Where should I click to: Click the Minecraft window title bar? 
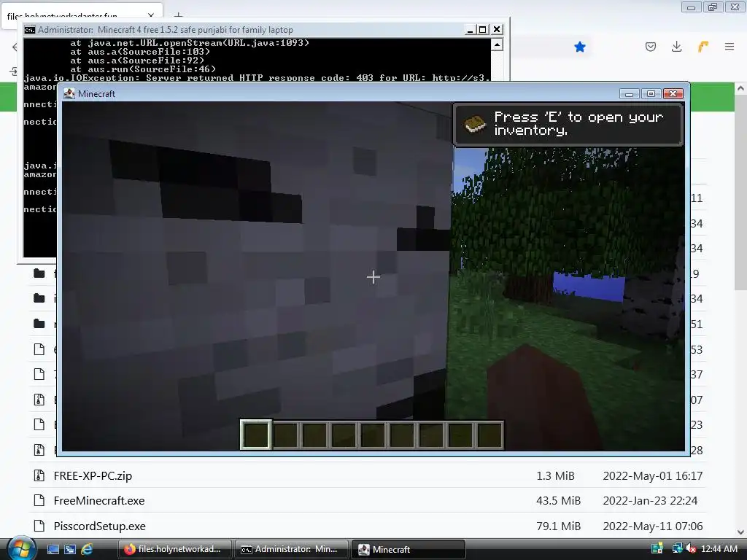point(341,93)
